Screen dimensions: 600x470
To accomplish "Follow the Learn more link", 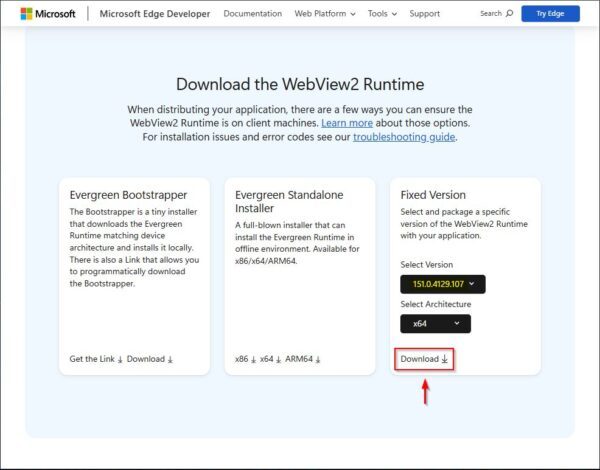I will click(x=347, y=123).
